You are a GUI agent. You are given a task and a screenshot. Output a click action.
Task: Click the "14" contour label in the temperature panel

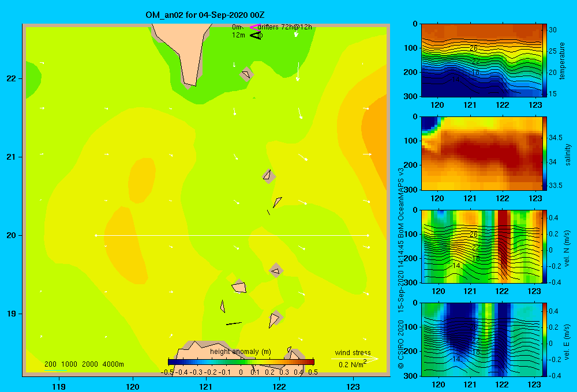(x=456, y=79)
